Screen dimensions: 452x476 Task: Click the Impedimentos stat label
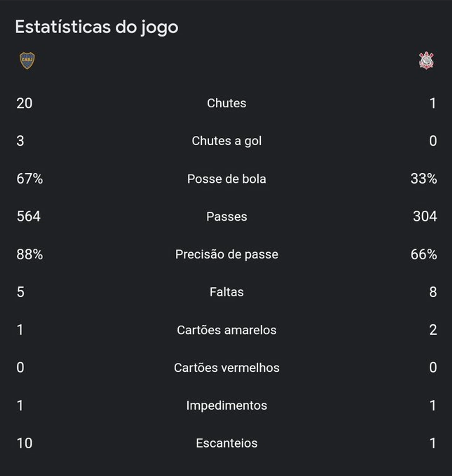tap(227, 406)
